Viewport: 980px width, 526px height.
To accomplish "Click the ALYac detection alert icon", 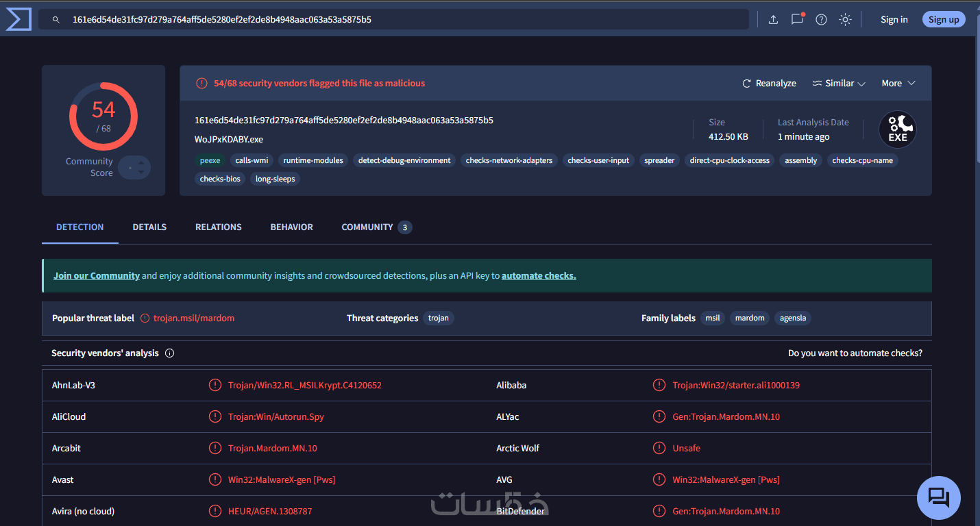I will click(x=659, y=417).
